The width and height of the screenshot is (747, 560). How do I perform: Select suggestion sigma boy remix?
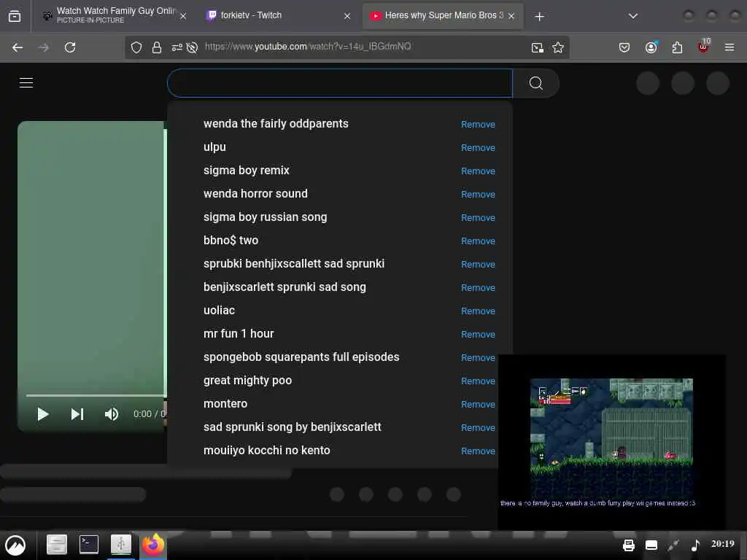point(247,171)
